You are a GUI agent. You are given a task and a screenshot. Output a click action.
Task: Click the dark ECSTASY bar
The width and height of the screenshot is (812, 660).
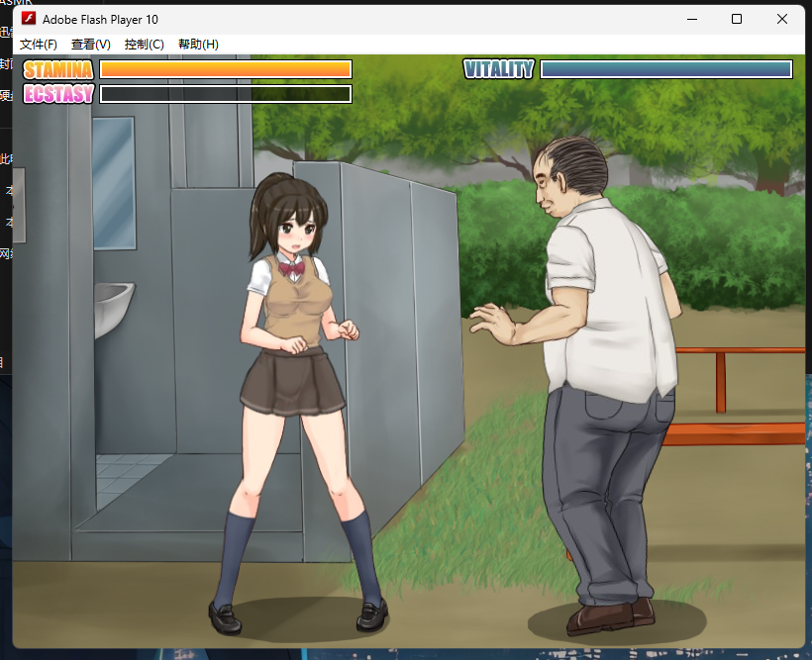click(226, 94)
